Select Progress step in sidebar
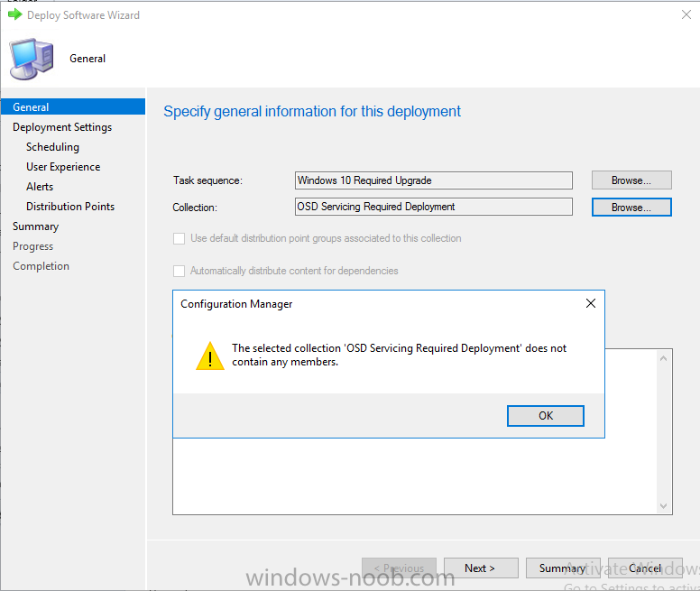This screenshot has height=591, width=700. (33, 246)
